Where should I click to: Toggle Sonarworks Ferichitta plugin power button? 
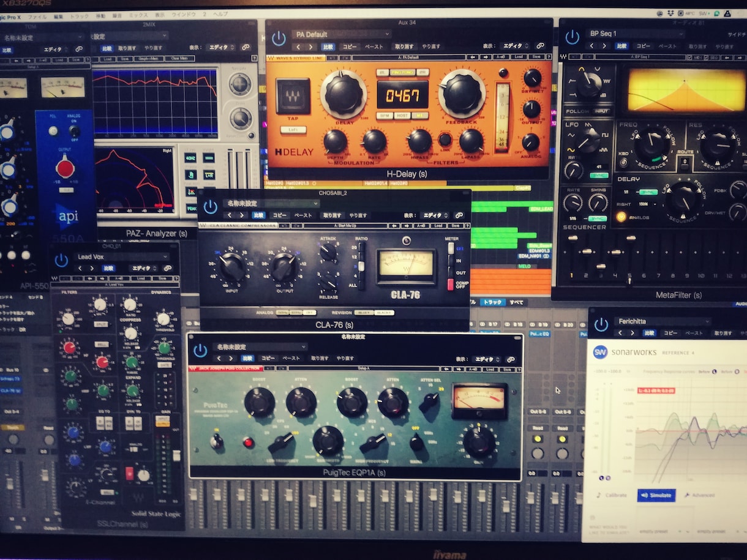601,325
